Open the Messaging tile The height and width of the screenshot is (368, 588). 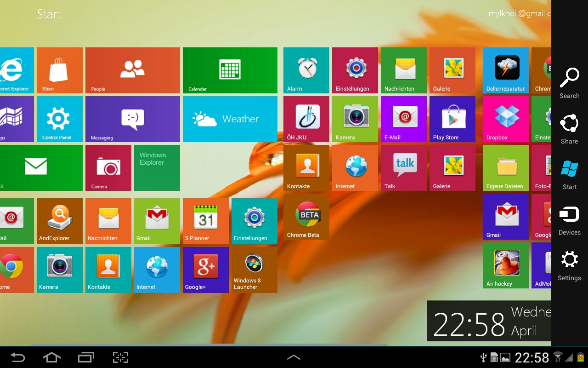point(132,119)
